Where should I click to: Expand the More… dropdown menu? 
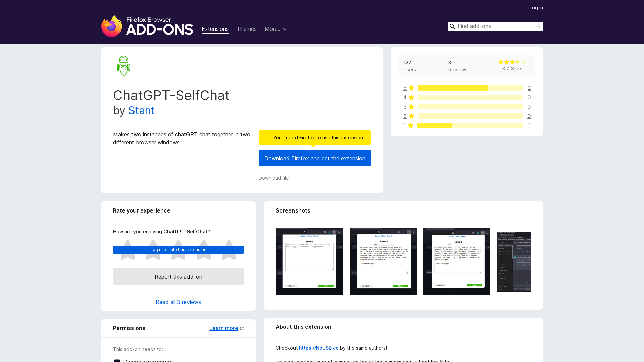(276, 29)
